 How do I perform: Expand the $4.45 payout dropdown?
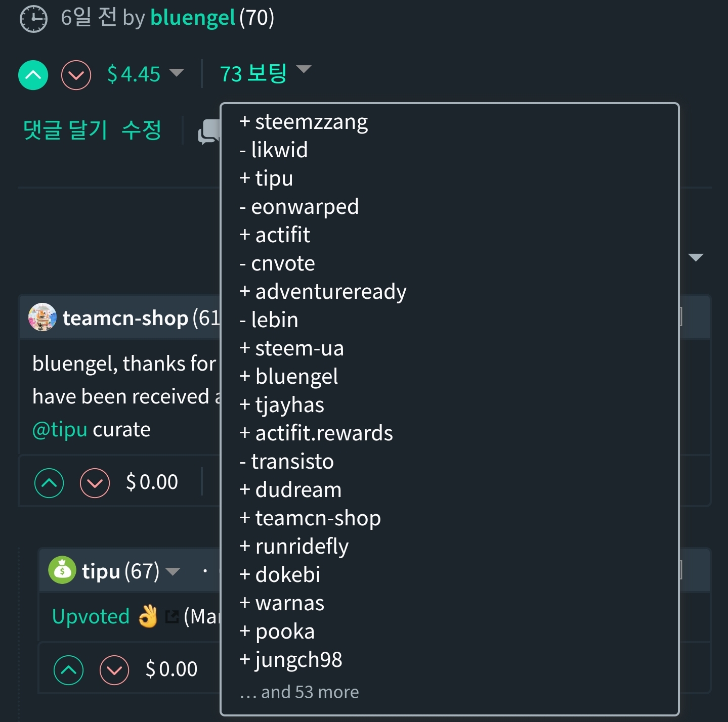177,73
